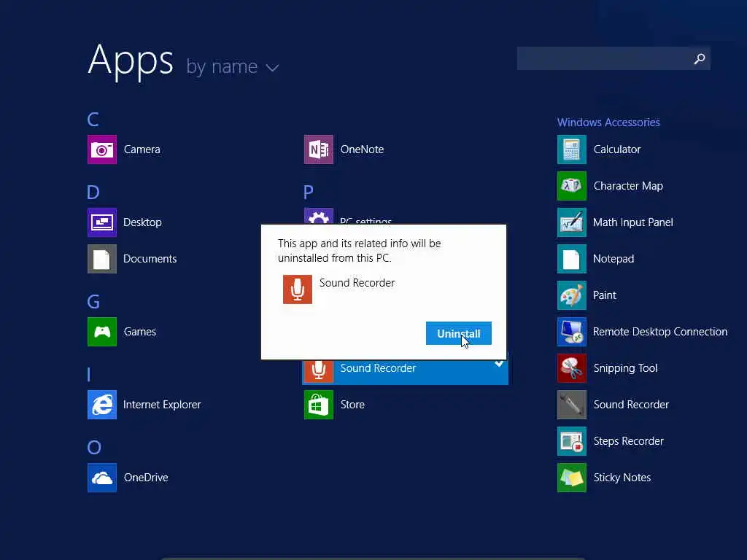Open the OneDrive app icon
The image size is (747, 560).
pos(102,478)
